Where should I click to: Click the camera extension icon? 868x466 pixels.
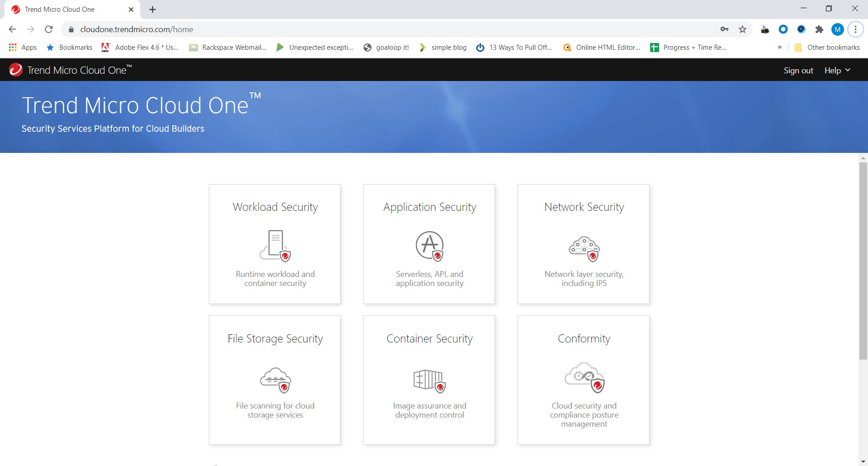[x=765, y=29]
